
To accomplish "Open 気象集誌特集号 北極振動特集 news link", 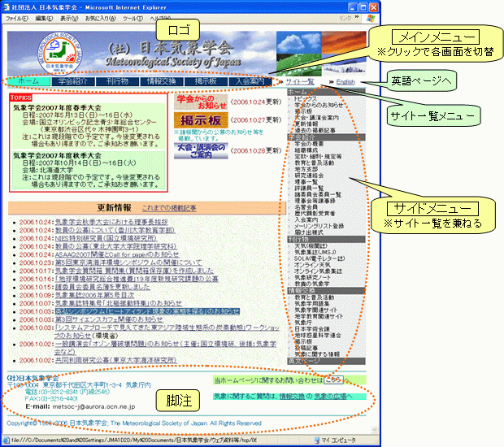I will coord(119,303).
